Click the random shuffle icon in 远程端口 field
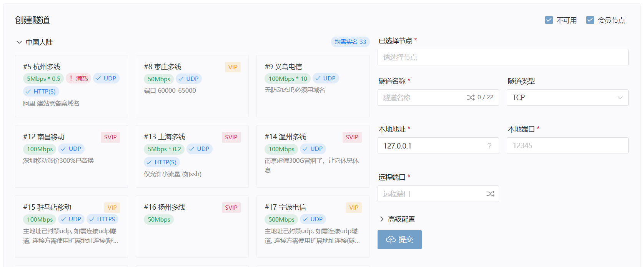This screenshot has width=644, height=267. pos(490,194)
